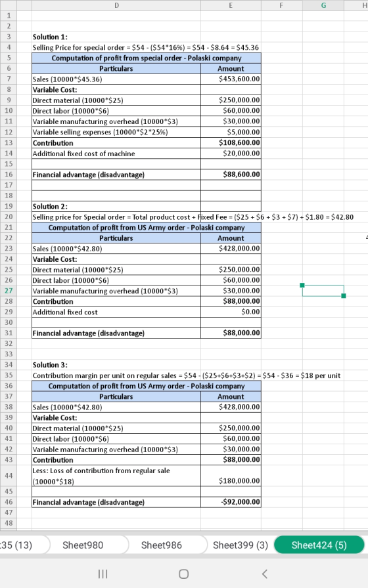Click the 'Particulars' header in row 37

(116, 396)
